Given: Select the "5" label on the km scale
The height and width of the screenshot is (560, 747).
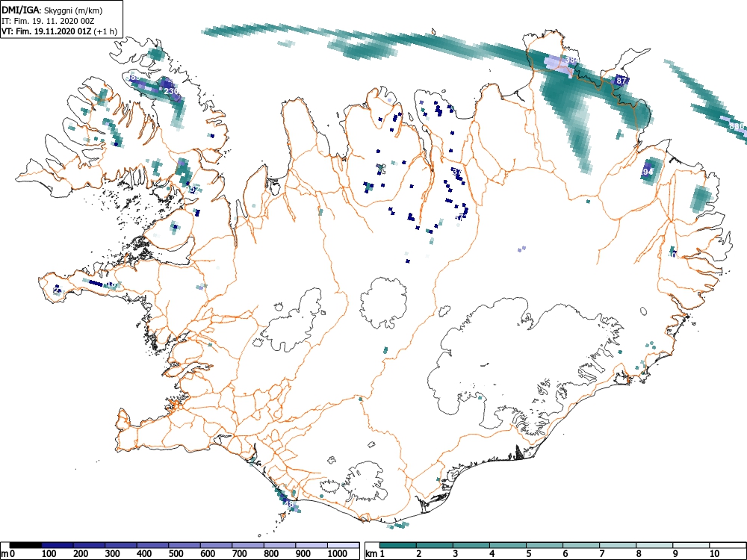Looking at the screenshot, I should click(x=529, y=554).
